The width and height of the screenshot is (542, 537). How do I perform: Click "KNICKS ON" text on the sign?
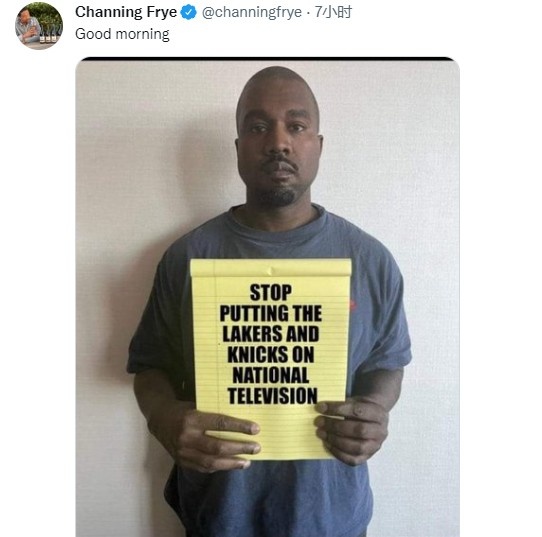coord(271,355)
